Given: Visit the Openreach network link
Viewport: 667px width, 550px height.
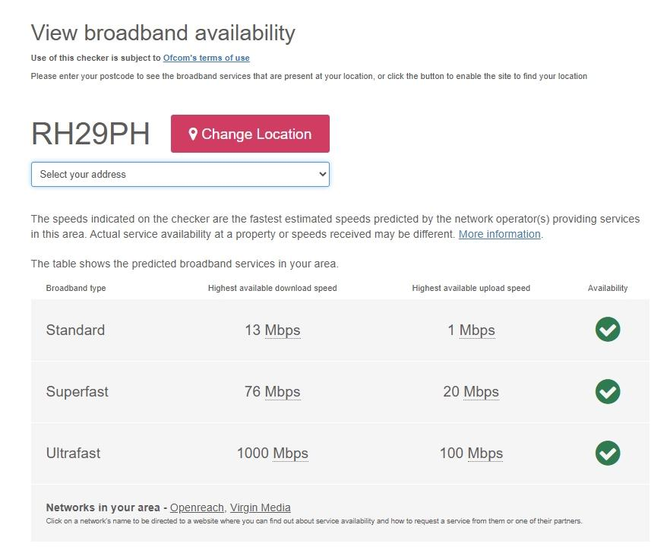Looking at the screenshot, I should pyautogui.click(x=197, y=507).
